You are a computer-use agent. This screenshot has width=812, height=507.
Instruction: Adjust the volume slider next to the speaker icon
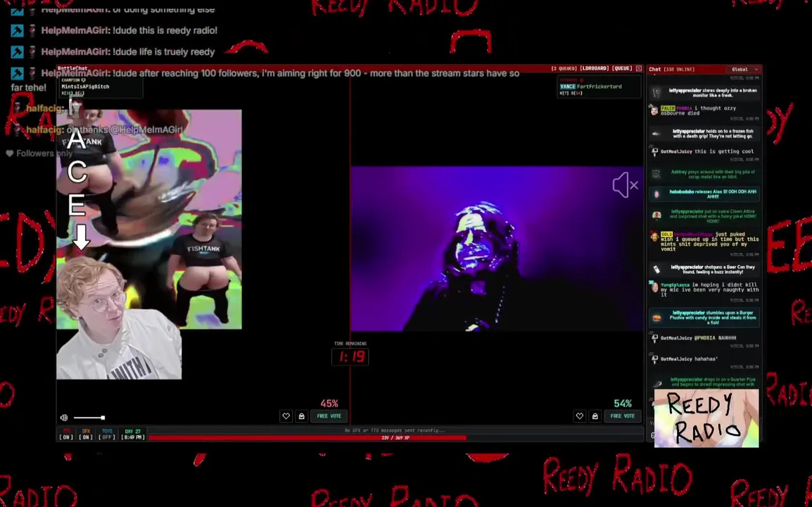coord(89,418)
